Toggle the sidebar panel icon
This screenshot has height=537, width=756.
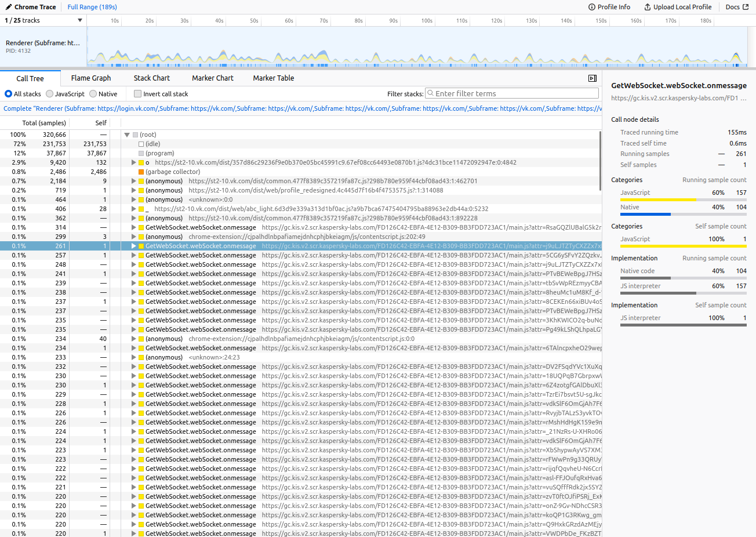592,78
